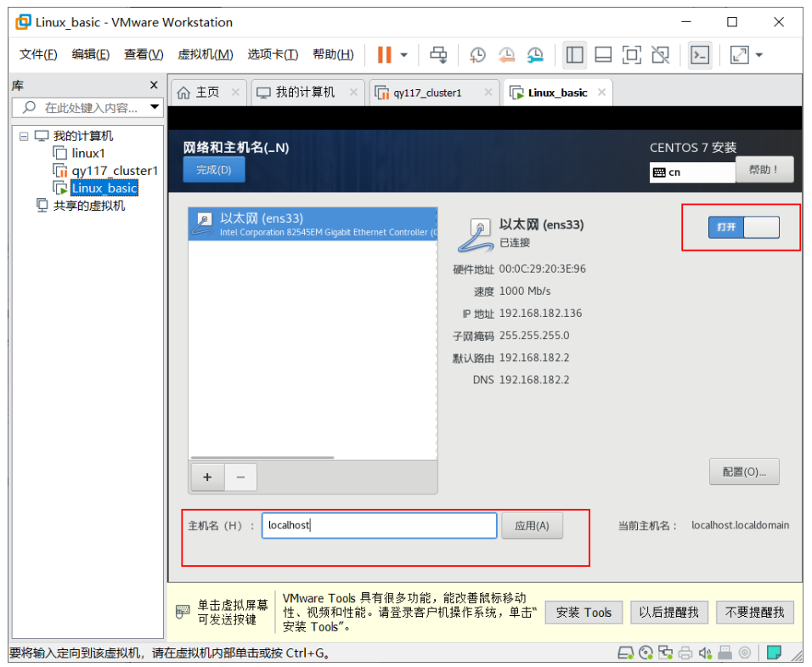Screen dimensions: 812x667
Task: Open the 选项卡(T) menu
Action: (x=273, y=54)
